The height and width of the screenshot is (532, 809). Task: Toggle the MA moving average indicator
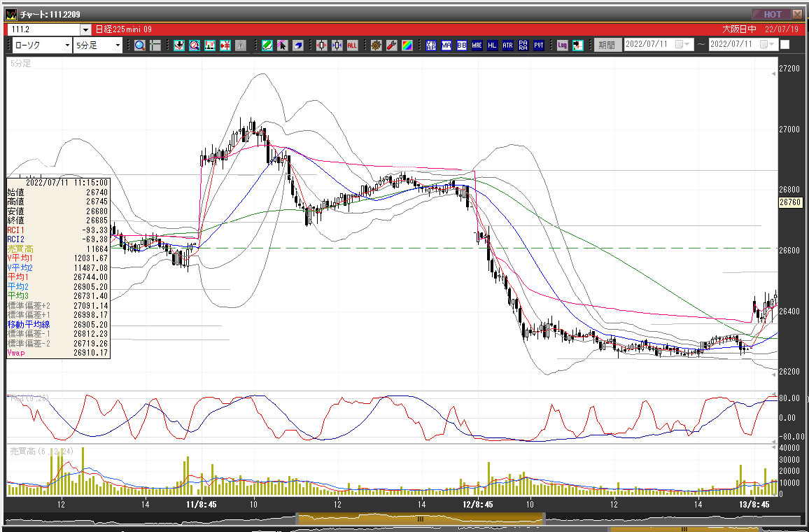(446, 45)
